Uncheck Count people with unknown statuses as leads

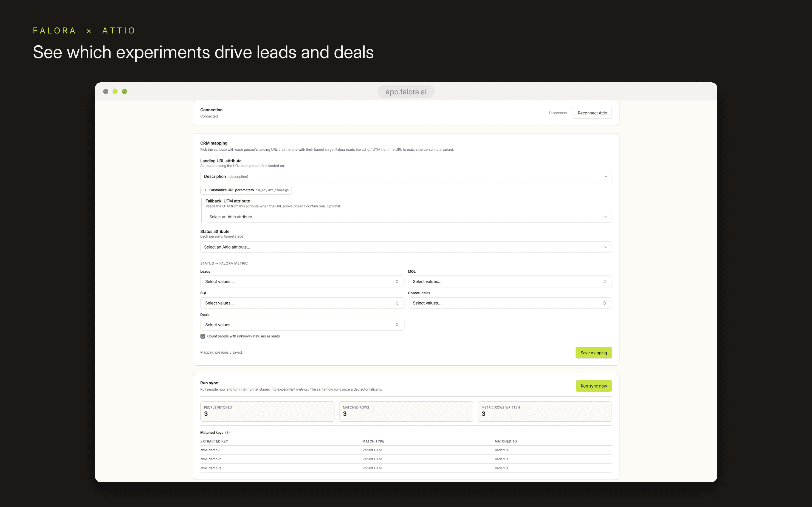tap(202, 336)
